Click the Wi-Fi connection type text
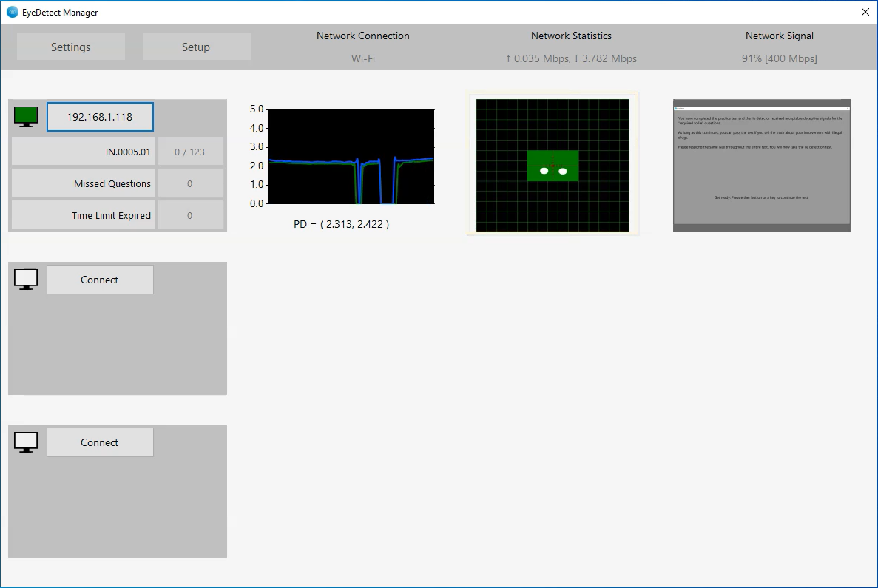This screenshot has height=588, width=878. point(363,58)
